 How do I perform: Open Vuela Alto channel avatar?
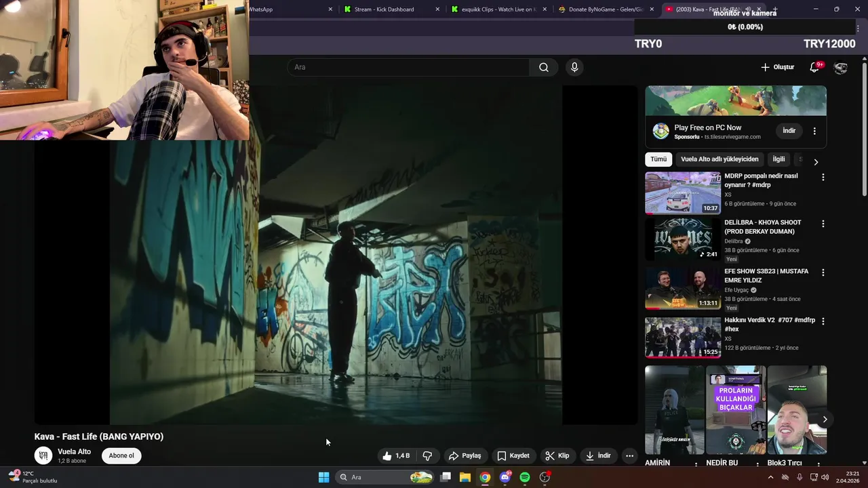click(43, 455)
